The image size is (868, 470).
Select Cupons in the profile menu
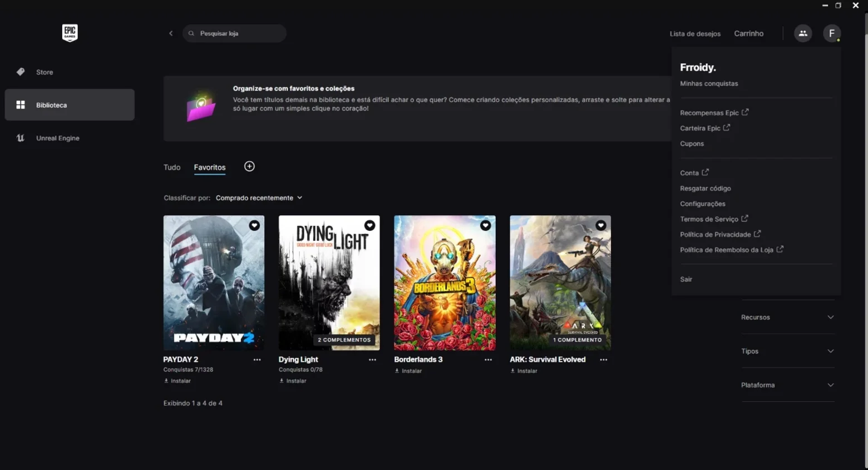[692, 144]
